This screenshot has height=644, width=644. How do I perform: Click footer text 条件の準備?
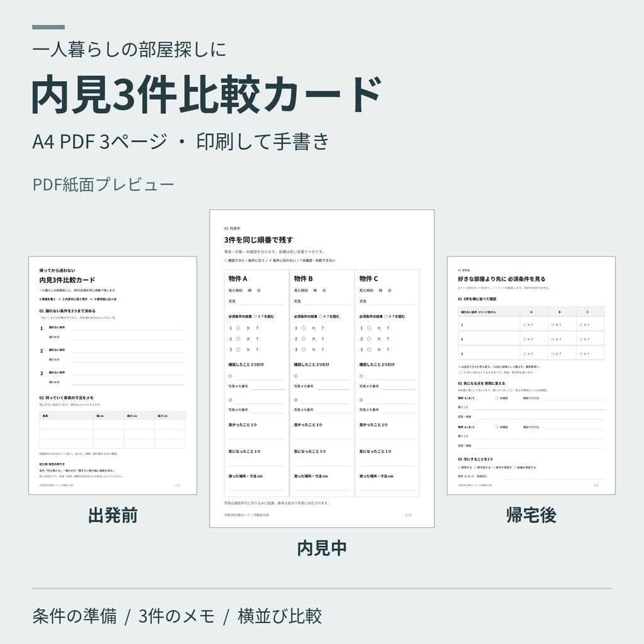tap(74, 616)
